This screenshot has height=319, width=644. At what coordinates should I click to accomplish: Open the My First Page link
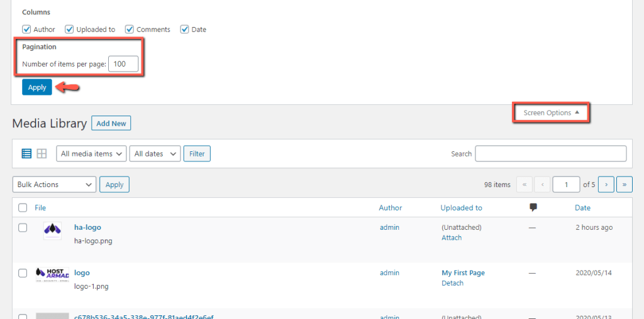click(x=463, y=273)
